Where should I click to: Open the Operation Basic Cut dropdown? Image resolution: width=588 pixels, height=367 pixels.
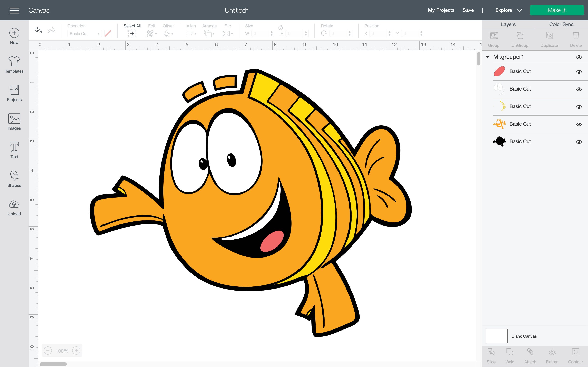84,33
